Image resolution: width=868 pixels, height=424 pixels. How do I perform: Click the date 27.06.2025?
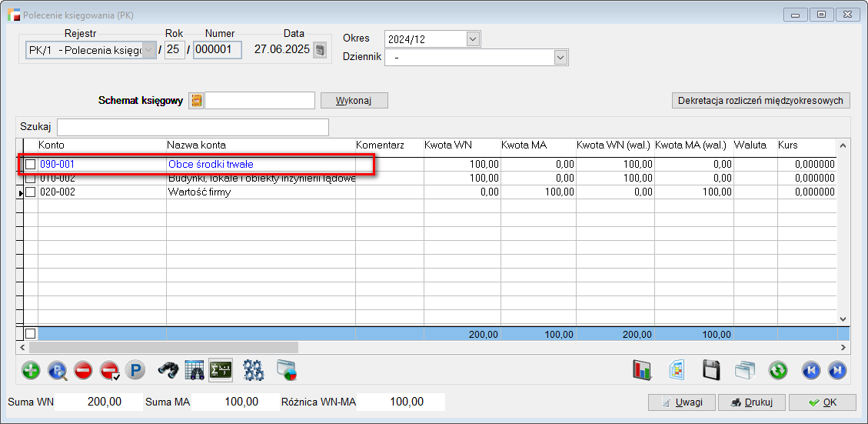click(281, 49)
